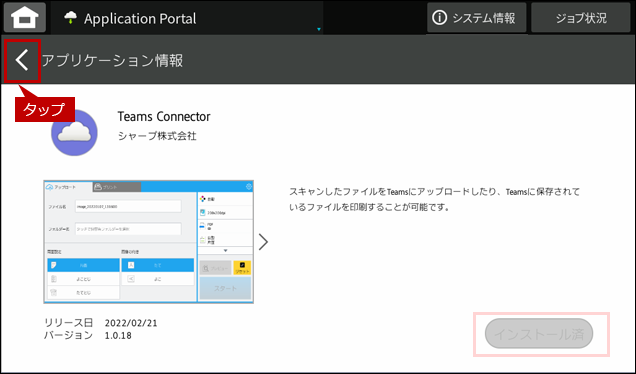This screenshot has height=374, width=636.
Task: Open the small teal dropdown triangle in title bar
Action: click(x=319, y=29)
